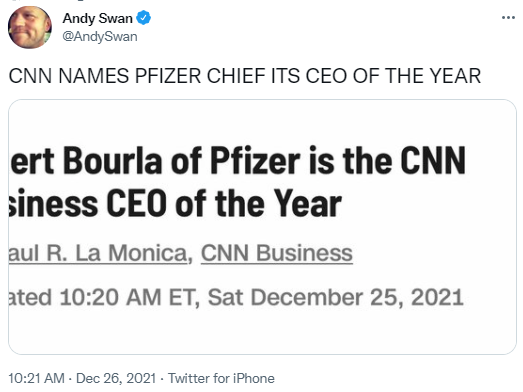Click the blue verified badge
Screen dimensions: 523x392
144,18
